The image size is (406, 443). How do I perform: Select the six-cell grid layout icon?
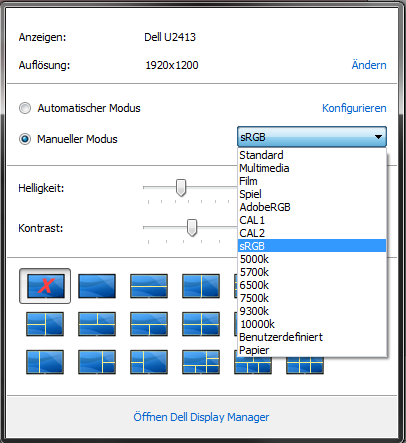point(305,365)
